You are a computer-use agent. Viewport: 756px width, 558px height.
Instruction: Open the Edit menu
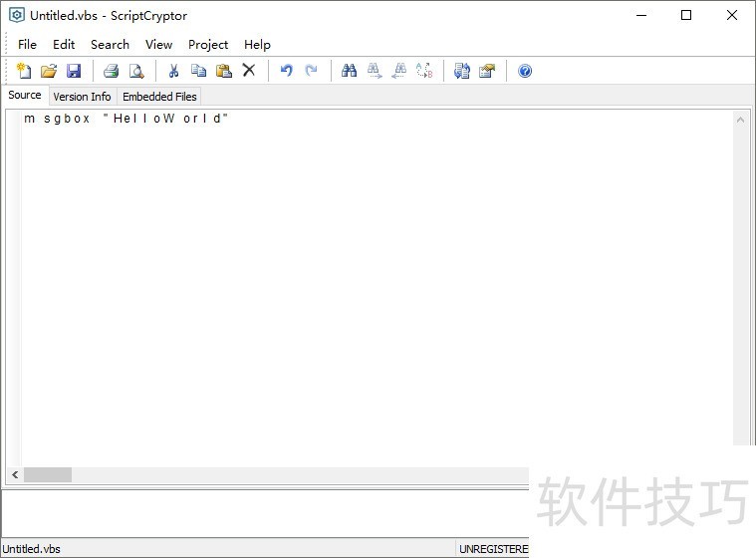[64, 45]
